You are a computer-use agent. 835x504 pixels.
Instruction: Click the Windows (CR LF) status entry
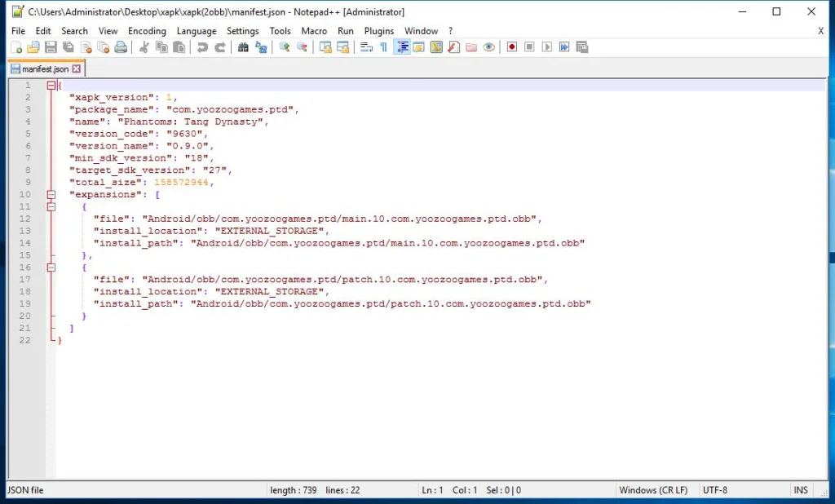[x=653, y=490]
